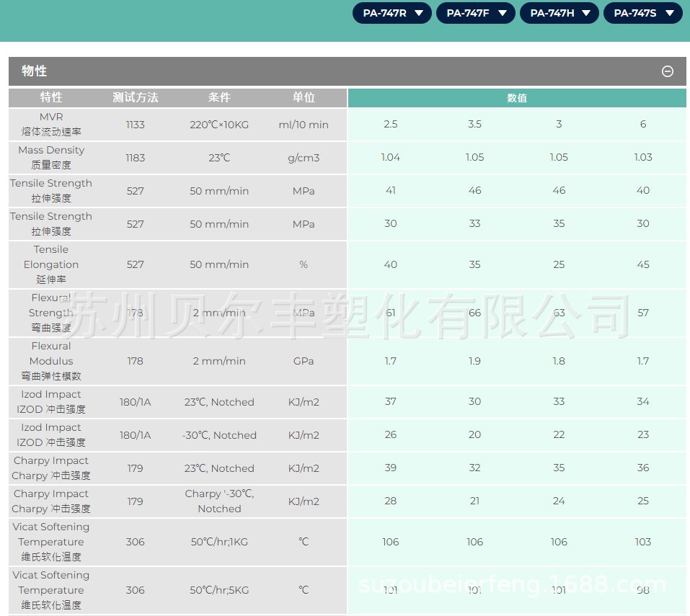Select the Mass Density 质量密度 row label
This screenshot has width=690, height=616.
point(51,157)
